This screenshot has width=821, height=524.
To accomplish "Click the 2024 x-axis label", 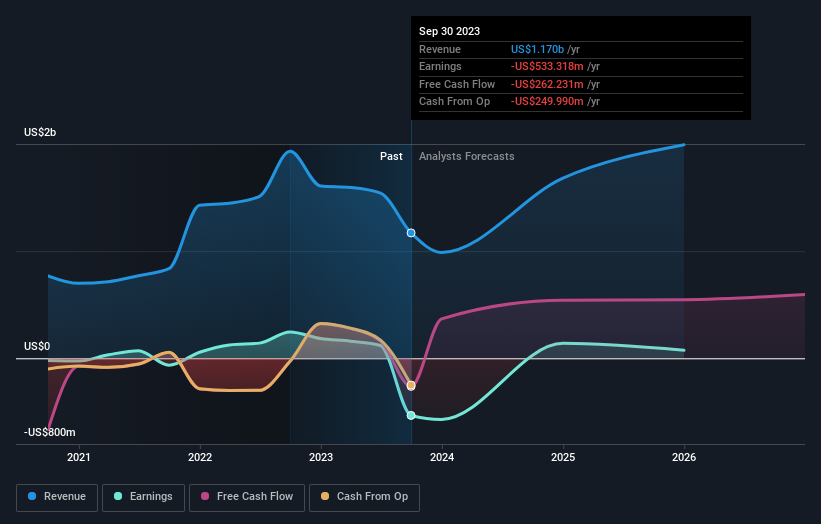I will (x=442, y=458).
